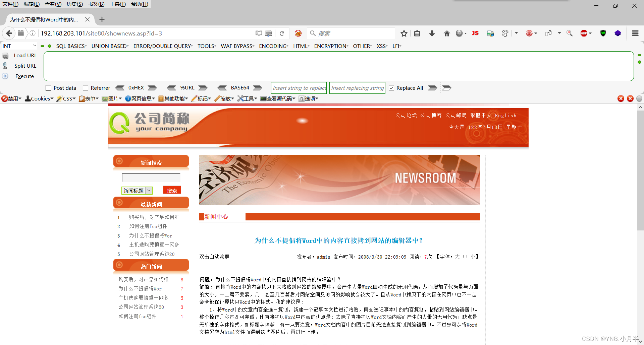Open the Firefox hamburger menu icon

tap(636, 33)
